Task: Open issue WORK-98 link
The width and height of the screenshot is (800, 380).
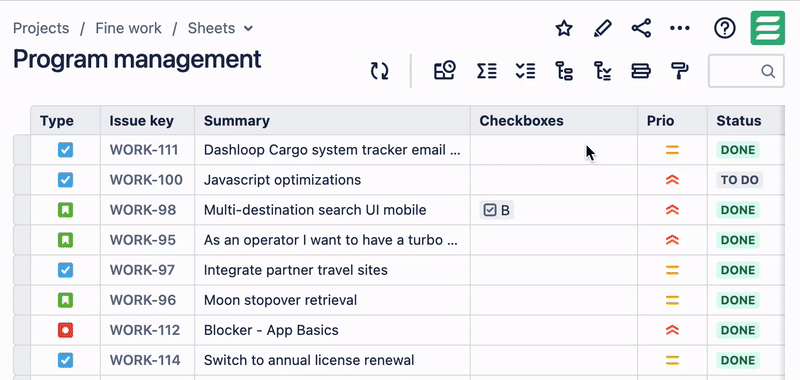Action: [x=143, y=210]
